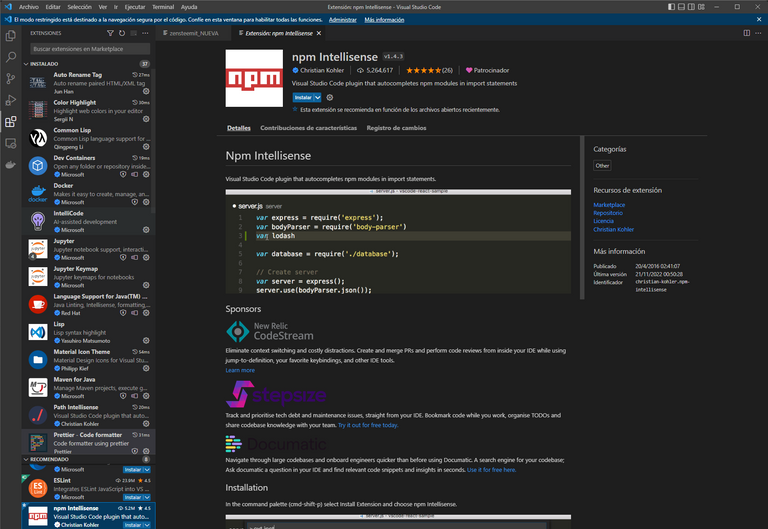Click Dev Containers remote indicator icon

point(135,174)
